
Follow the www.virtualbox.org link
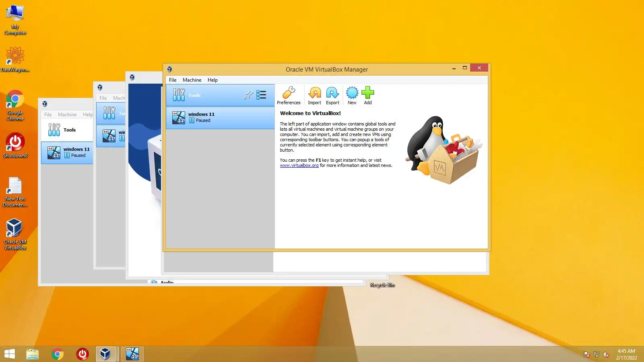click(299, 165)
